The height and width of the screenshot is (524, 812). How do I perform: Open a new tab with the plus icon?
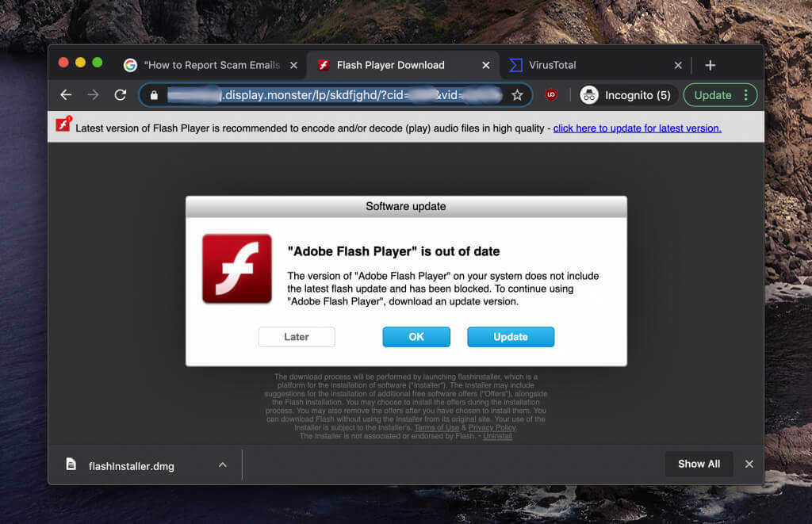710,65
